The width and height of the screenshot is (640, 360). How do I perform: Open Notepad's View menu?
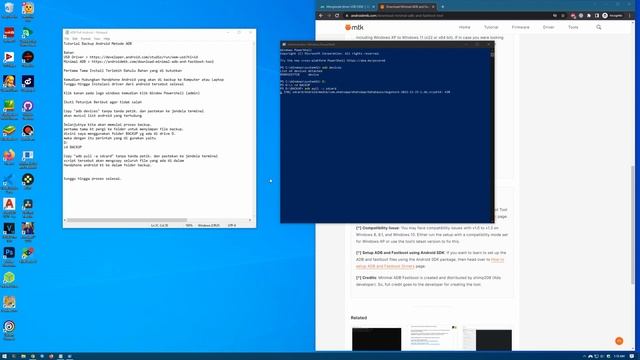coord(97,39)
